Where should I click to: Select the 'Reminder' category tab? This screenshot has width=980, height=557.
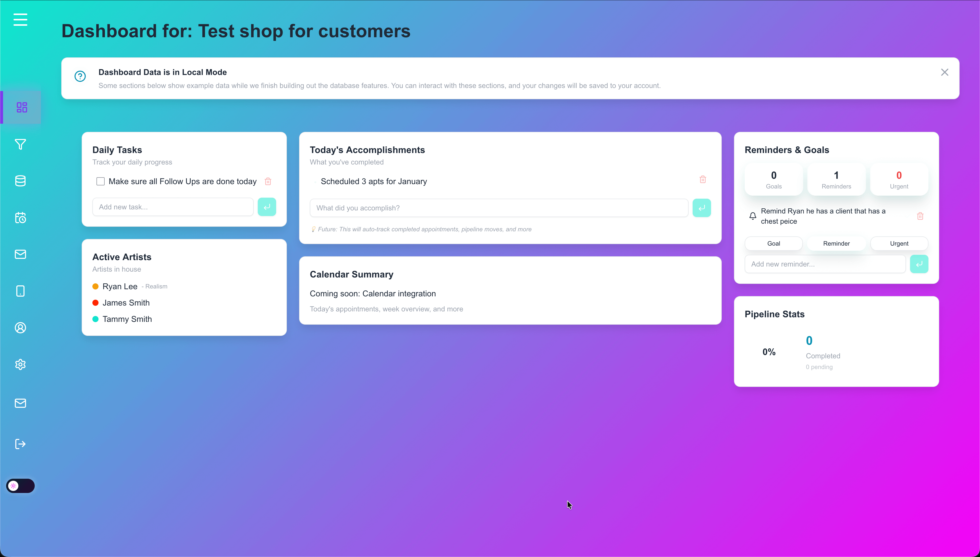pyautogui.click(x=836, y=243)
